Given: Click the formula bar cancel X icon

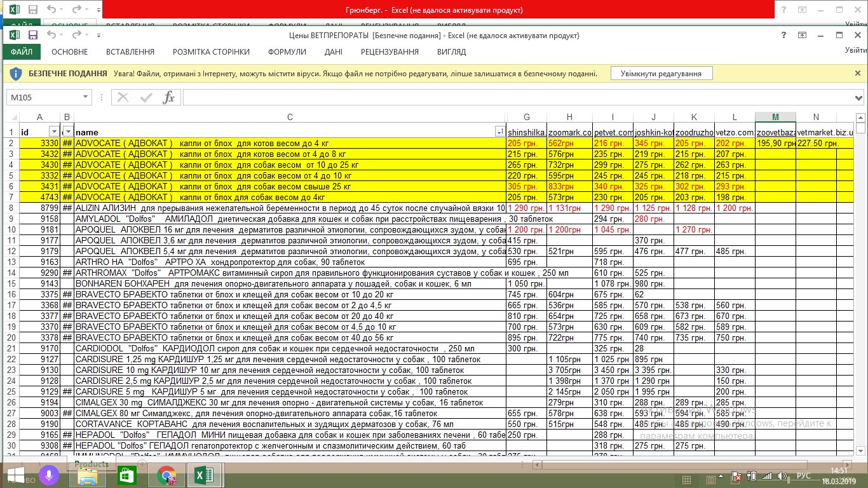Looking at the screenshot, I should pyautogui.click(x=123, y=97).
